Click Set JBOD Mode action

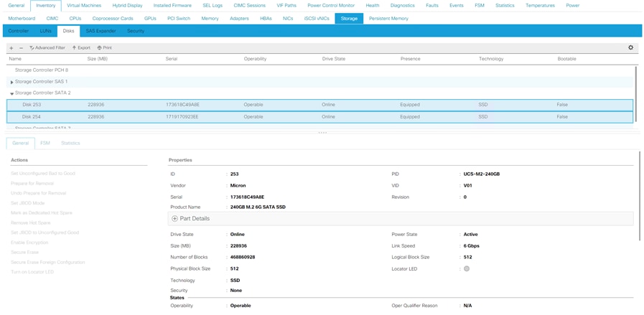coord(28,203)
